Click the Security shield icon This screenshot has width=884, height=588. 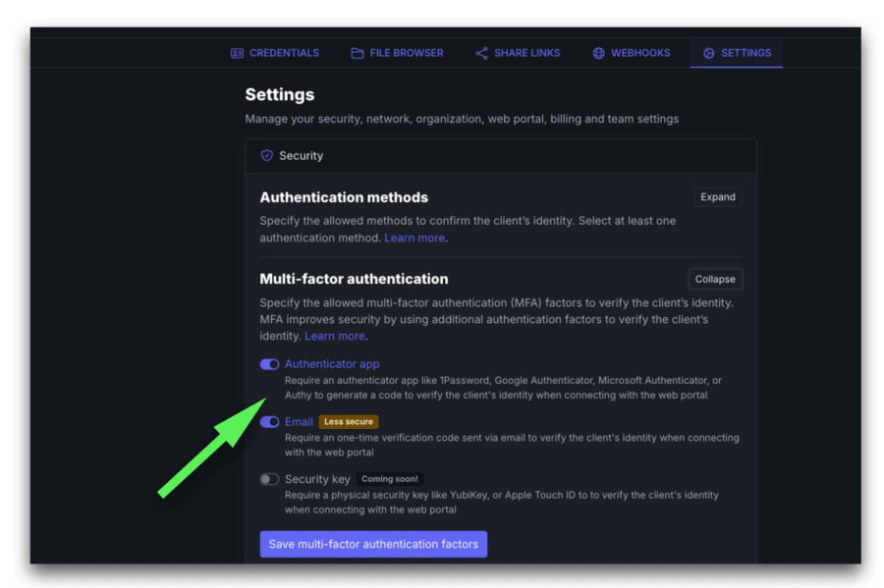click(266, 155)
